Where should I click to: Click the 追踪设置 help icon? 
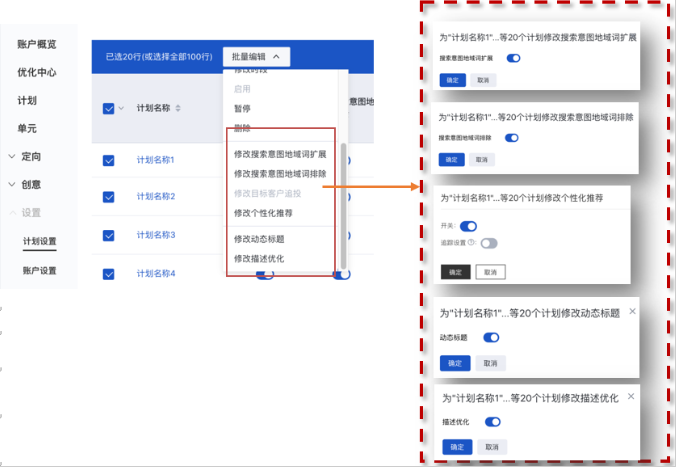pyautogui.click(x=471, y=243)
